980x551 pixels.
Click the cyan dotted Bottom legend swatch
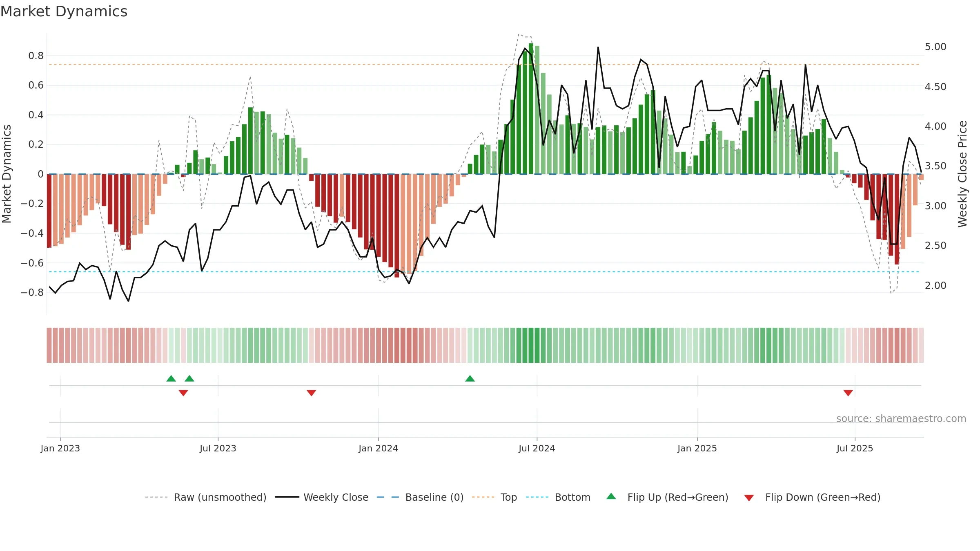coord(537,497)
